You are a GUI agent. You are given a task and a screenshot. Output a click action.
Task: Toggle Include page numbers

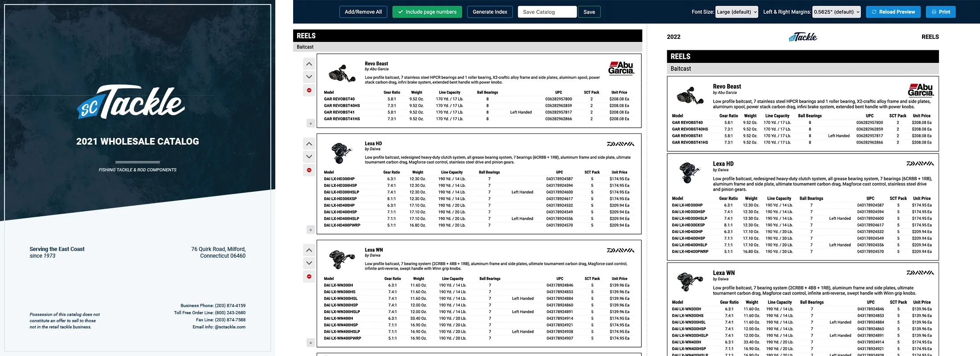tap(427, 12)
